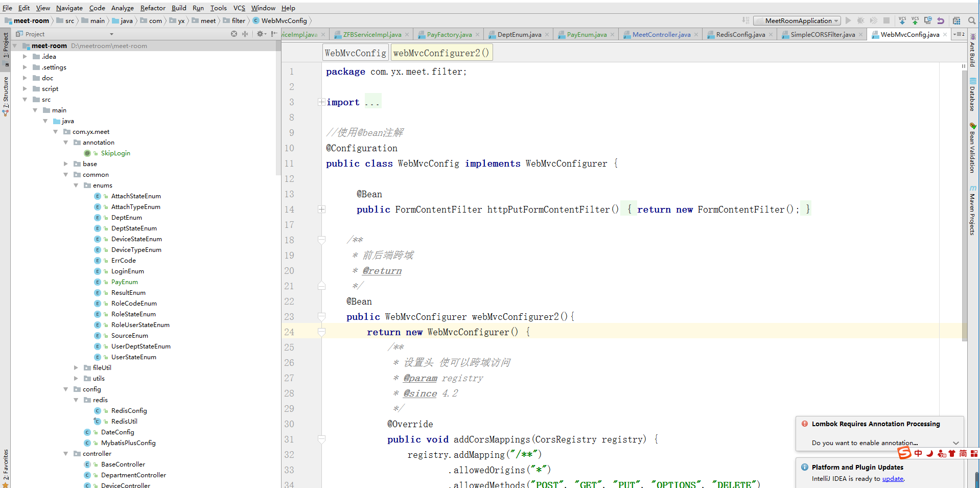Image resolution: width=980 pixels, height=488 pixels.
Task: Click the WebMvcConfig editor breadcrumb
Action: (x=356, y=53)
